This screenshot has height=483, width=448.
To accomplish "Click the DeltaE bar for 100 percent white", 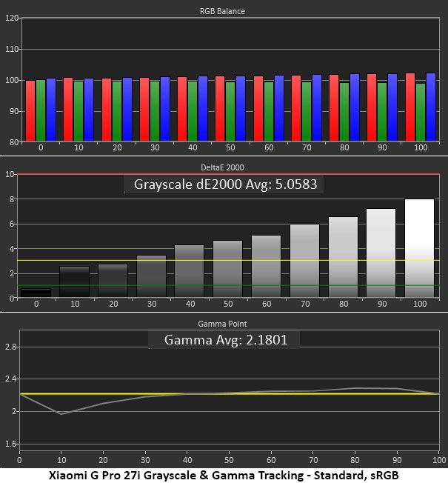I will pos(419,248).
